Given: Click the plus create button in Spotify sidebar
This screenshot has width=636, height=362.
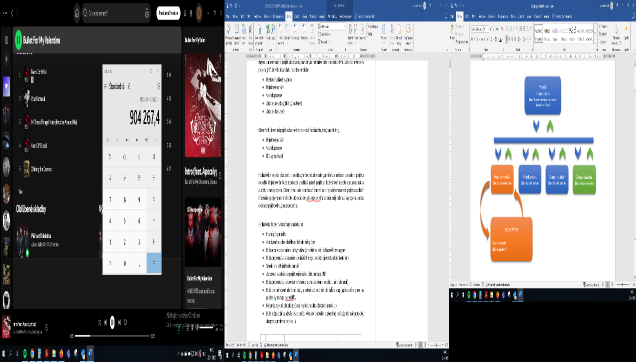Looking at the screenshot, I should (6, 60).
